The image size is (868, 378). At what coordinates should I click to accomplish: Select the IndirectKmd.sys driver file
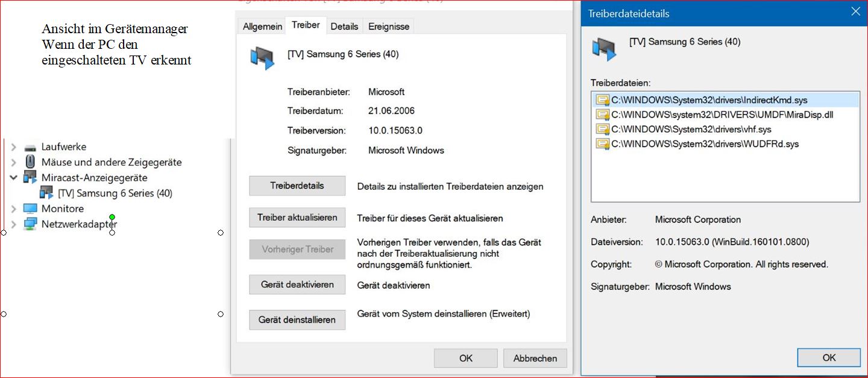[x=725, y=99]
